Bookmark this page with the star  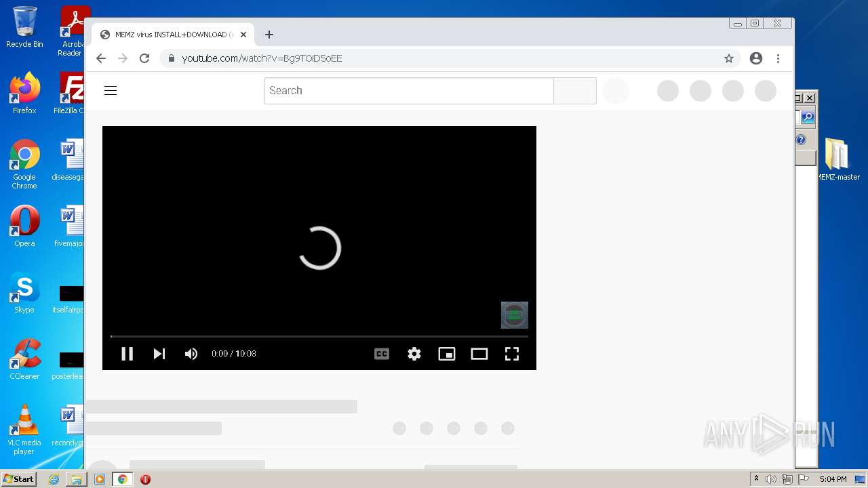tap(729, 58)
